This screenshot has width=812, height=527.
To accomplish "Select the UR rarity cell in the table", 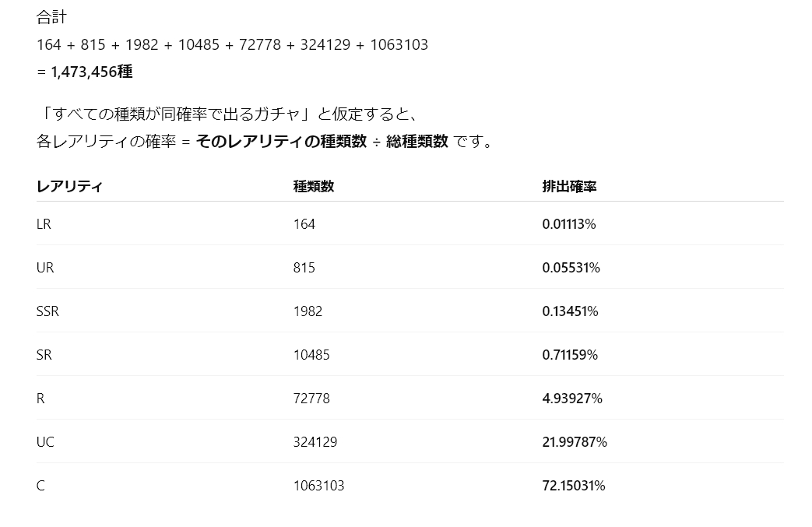I will coord(45,268).
